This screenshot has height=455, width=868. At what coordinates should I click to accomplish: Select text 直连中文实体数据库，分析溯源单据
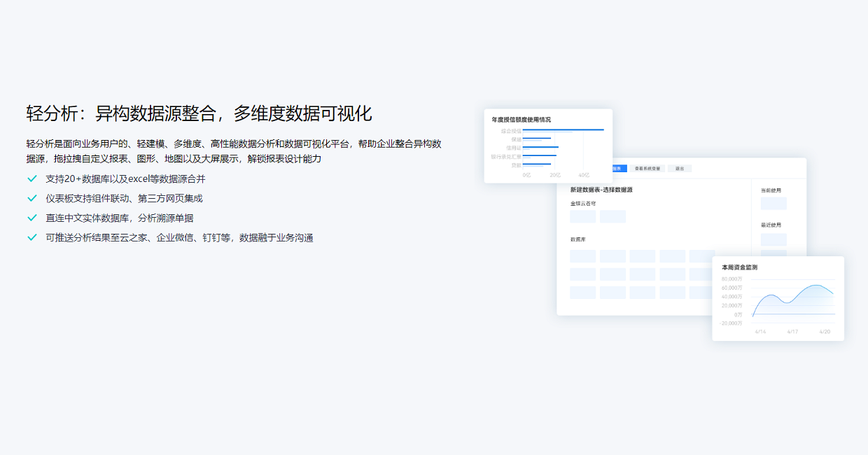click(119, 218)
